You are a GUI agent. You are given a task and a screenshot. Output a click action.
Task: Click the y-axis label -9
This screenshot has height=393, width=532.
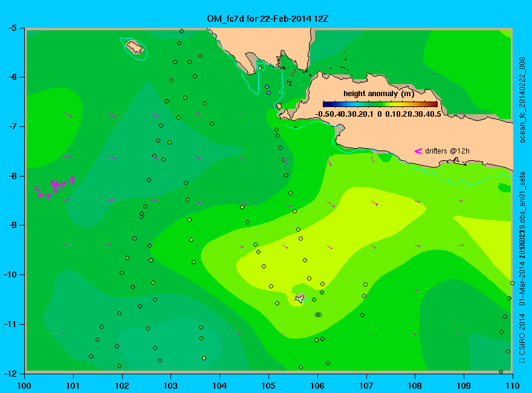12,225
